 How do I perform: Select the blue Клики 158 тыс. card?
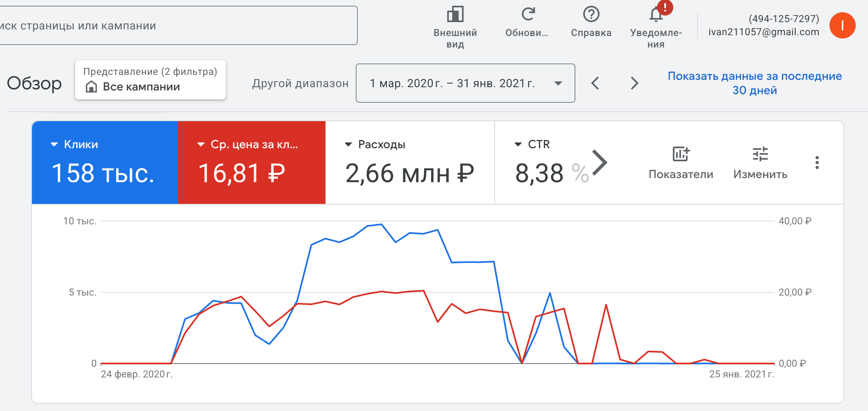click(105, 163)
